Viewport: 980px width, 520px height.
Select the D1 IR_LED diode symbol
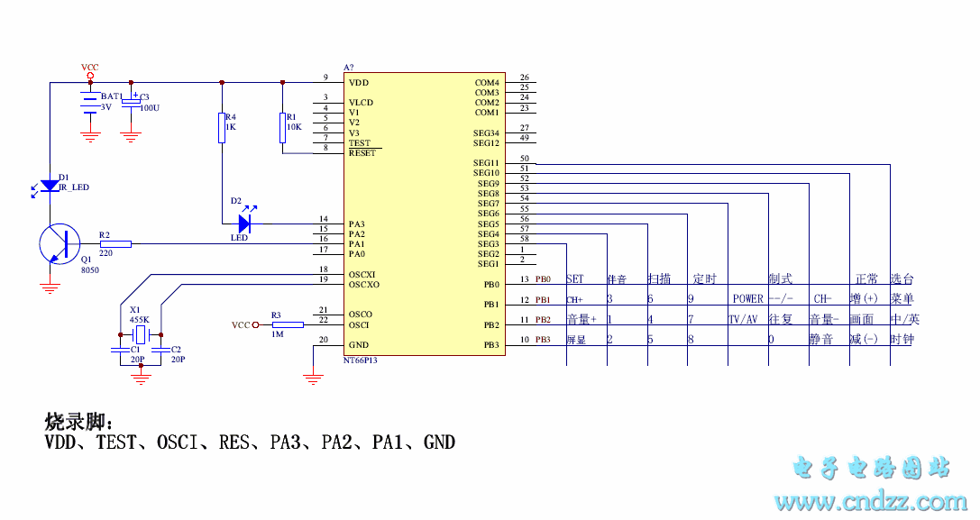(50, 186)
